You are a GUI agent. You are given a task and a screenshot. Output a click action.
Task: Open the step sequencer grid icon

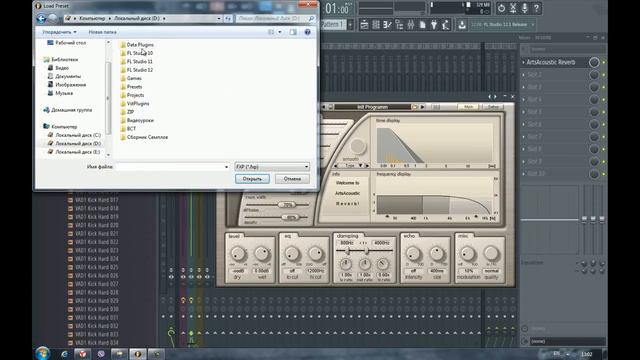coord(376,25)
